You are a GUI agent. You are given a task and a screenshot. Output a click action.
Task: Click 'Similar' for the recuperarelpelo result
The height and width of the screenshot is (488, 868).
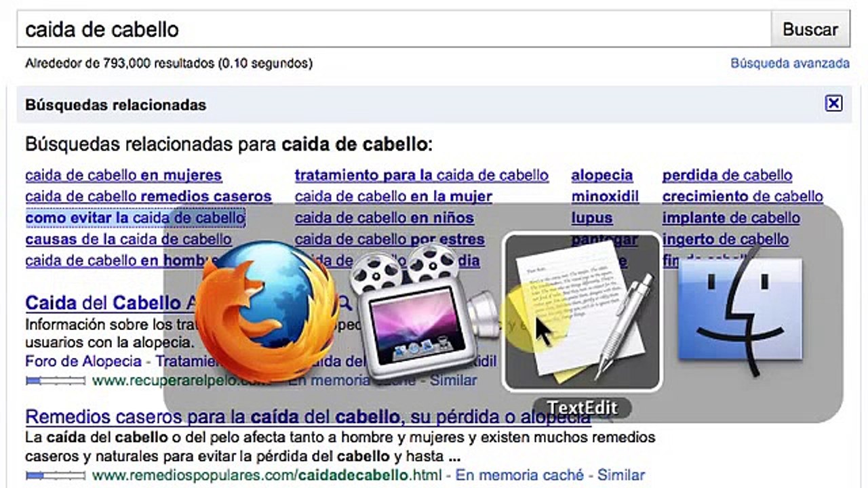click(x=453, y=380)
